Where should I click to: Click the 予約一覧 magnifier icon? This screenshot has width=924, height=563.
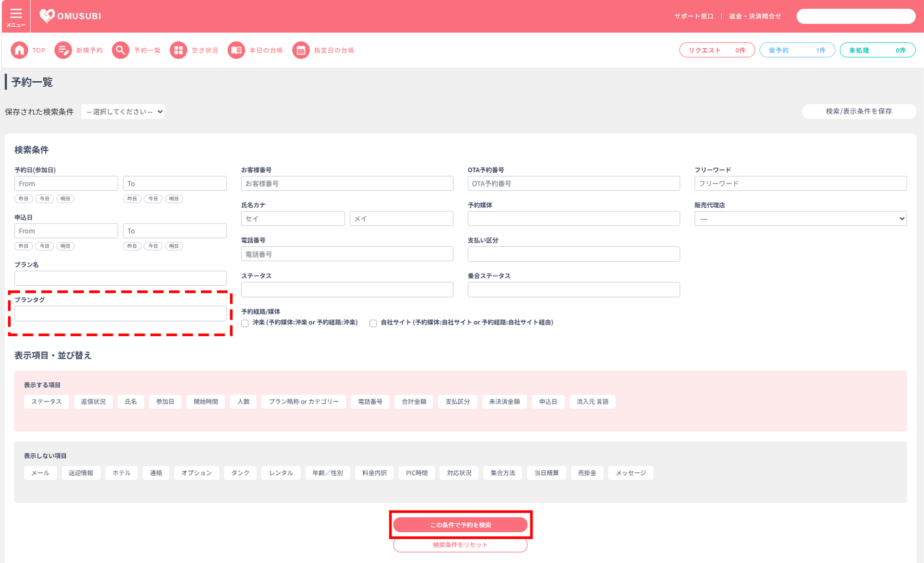[x=120, y=50]
